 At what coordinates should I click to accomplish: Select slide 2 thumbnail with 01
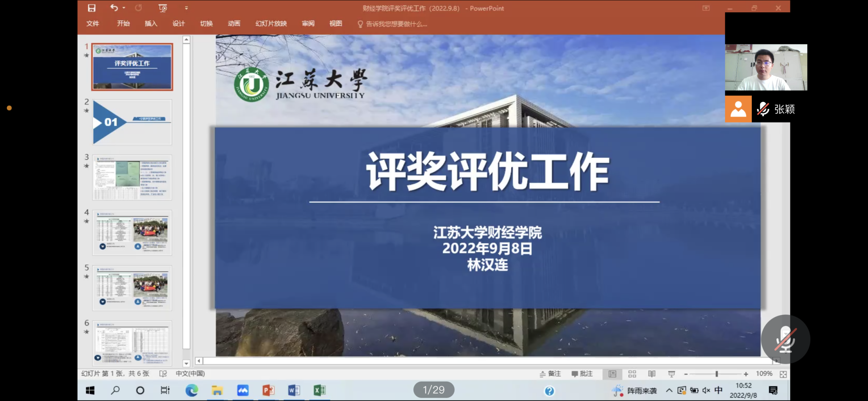[x=132, y=122]
